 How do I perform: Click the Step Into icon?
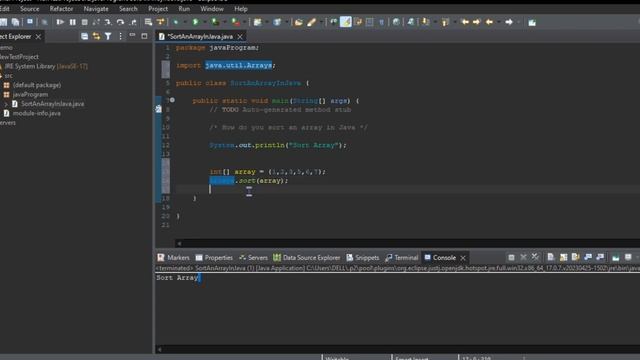click(x=108, y=22)
